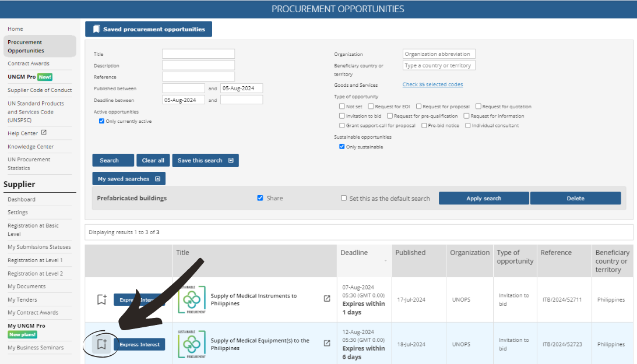
Task: Express Interest in Medical Equipment(s) tender
Action: [x=139, y=344]
